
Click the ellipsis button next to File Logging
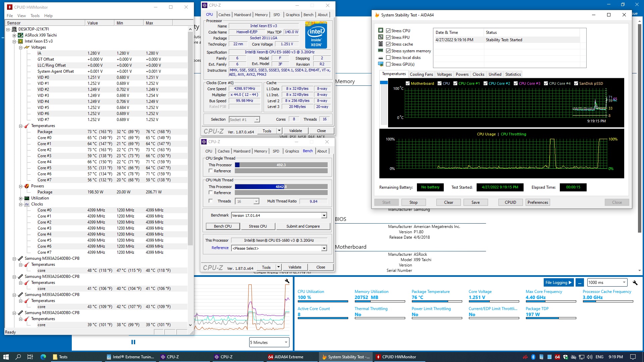[x=580, y=283]
